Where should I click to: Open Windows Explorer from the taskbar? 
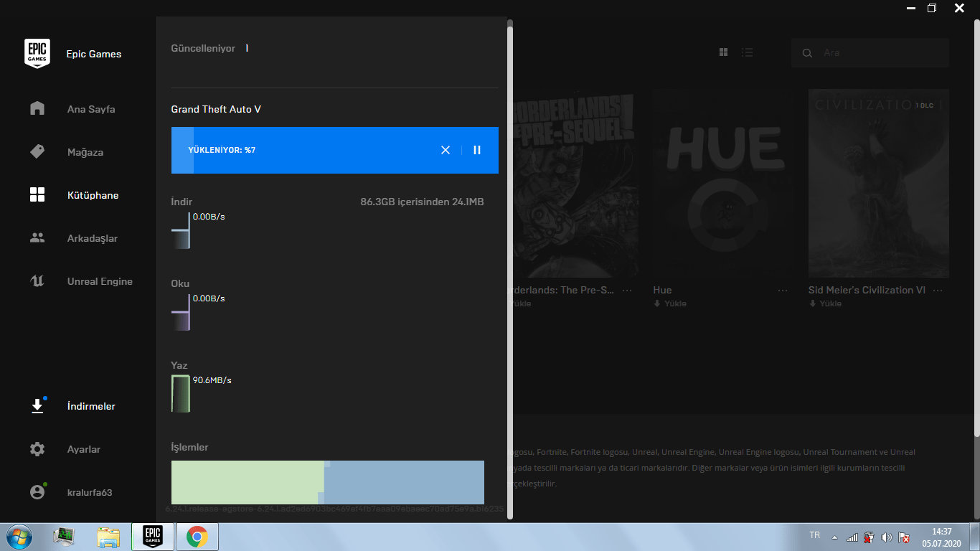point(109,537)
